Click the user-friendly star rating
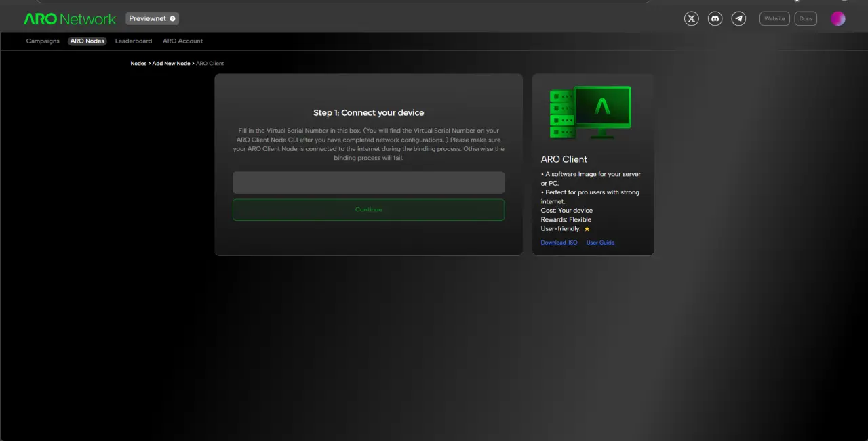868x441 pixels. pyautogui.click(x=587, y=229)
